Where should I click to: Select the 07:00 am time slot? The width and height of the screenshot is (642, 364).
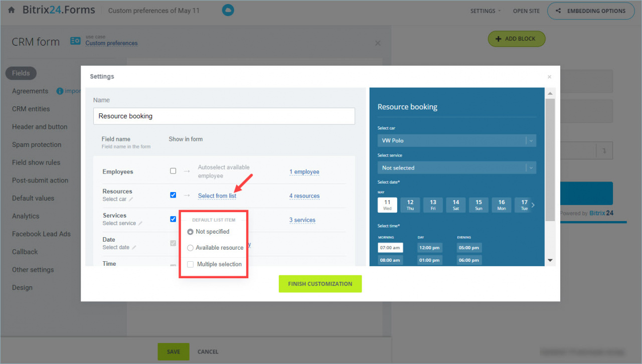[390, 248]
